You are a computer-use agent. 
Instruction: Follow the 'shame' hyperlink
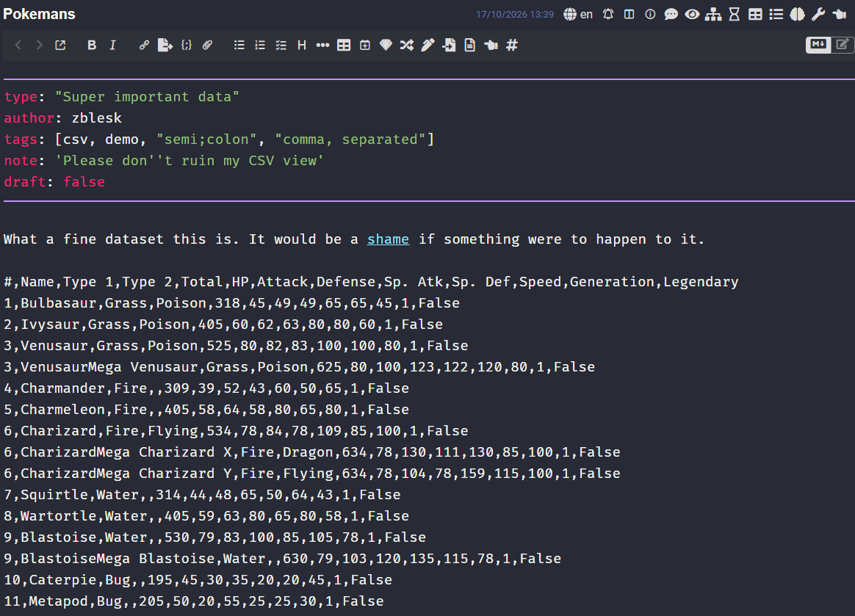(x=388, y=239)
